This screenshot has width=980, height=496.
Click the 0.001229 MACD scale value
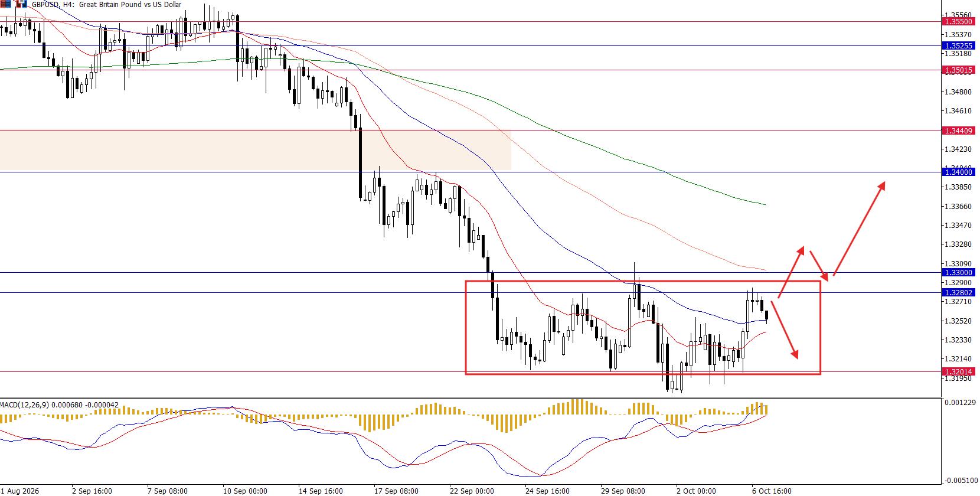coord(959,402)
